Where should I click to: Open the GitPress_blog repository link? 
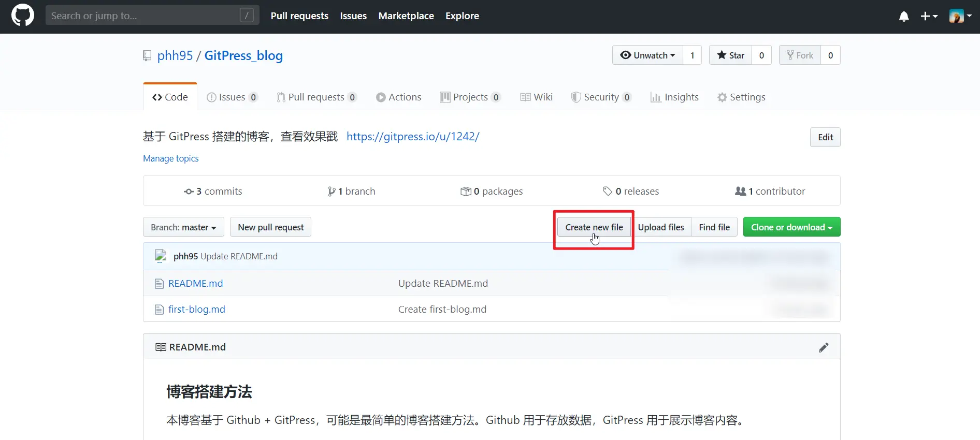point(243,55)
